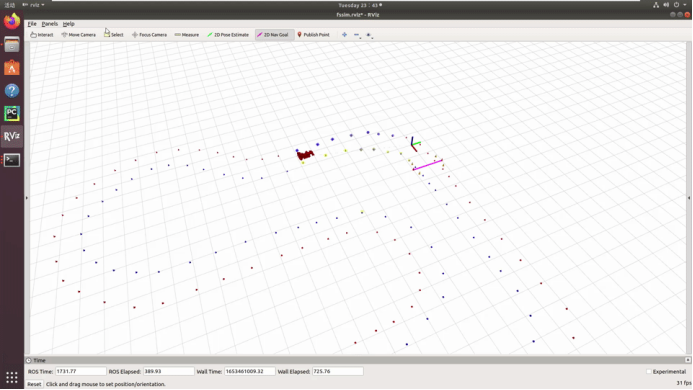Viewport: 693px width, 390px height.
Task: Open the File menu
Action: coord(32,24)
